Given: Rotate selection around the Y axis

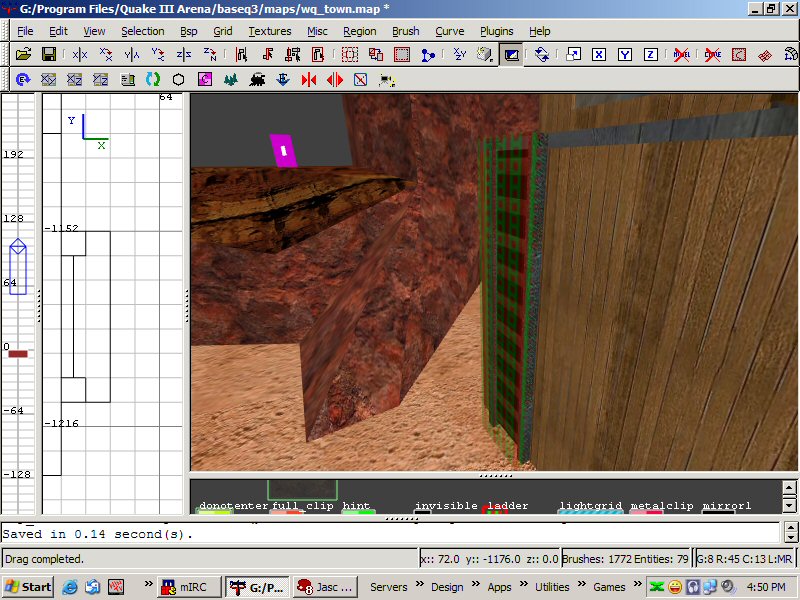Looking at the screenshot, I should pyautogui.click(x=158, y=54).
